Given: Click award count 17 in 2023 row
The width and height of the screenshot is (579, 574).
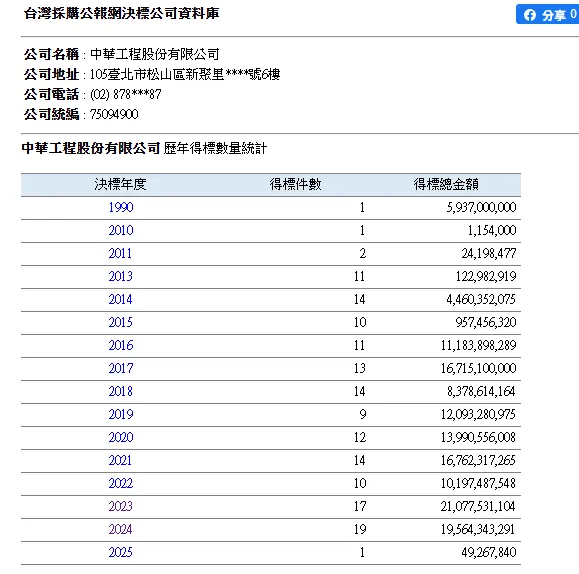Looking at the screenshot, I should click(x=360, y=506).
